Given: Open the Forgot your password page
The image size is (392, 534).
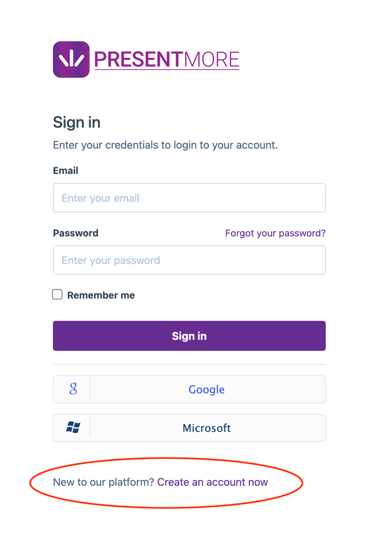Looking at the screenshot, I should click(275, 233).
